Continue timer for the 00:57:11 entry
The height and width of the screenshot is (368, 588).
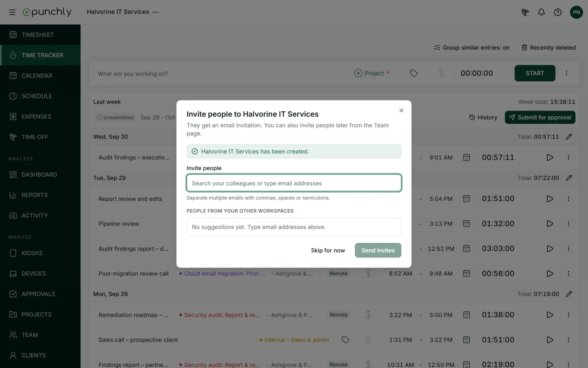coord(550,158)
